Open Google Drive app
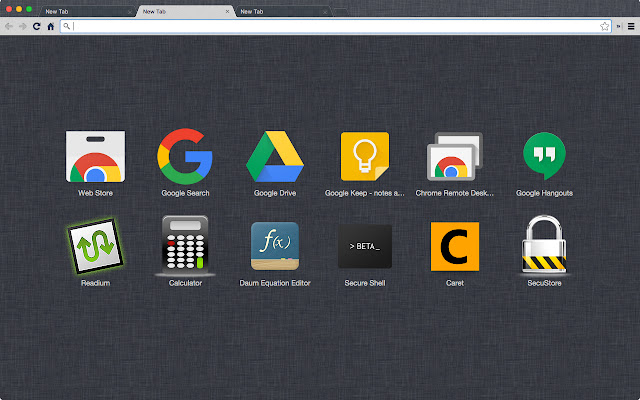640x400 pixels. click(x=275, y=156)
